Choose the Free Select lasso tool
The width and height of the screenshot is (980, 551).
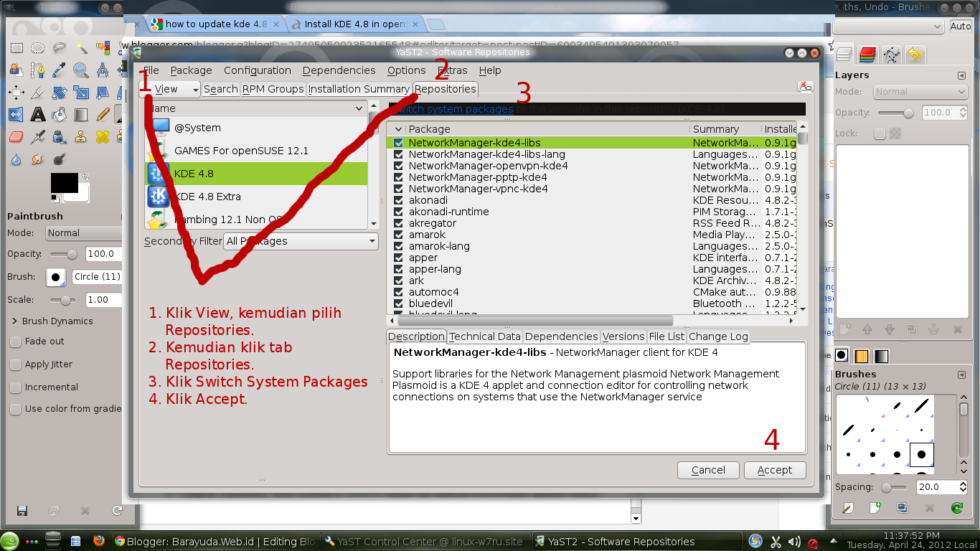tap(60, 48)
